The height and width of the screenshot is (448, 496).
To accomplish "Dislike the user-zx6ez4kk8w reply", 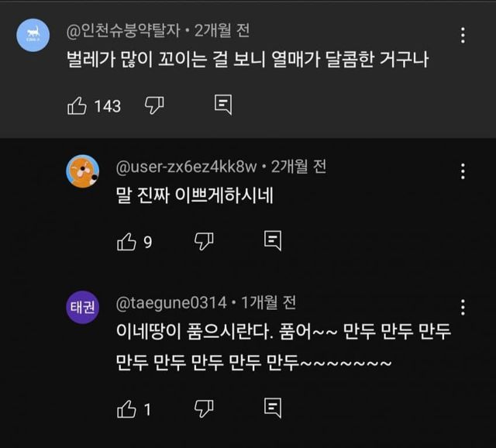I will (x=204, y=242).
